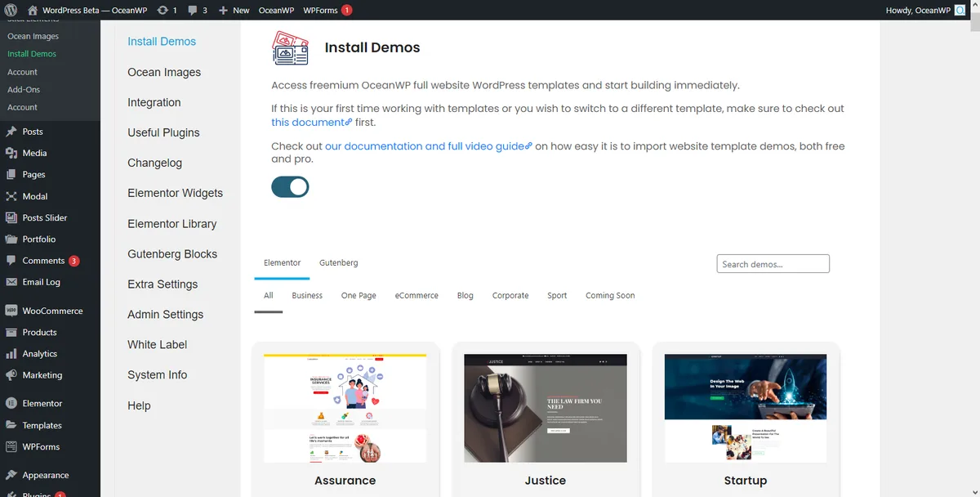Filter demos by Business category
This screenshot has height=497, width=980.
pyautogui.click(x=307, y=295)
